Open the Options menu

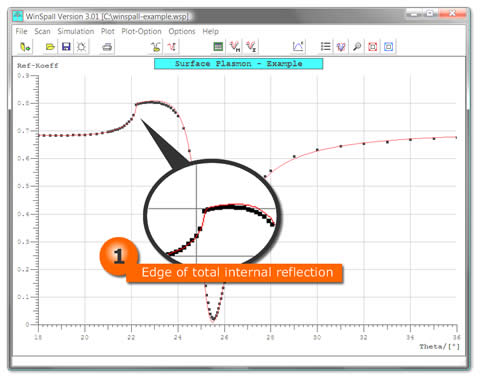coord(182,31)
